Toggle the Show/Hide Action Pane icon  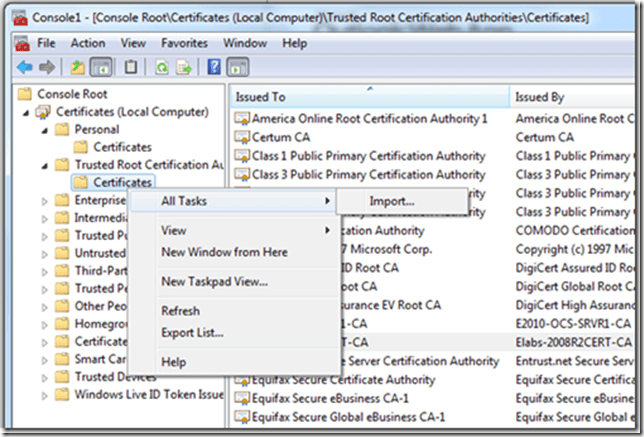pos(237,67)
